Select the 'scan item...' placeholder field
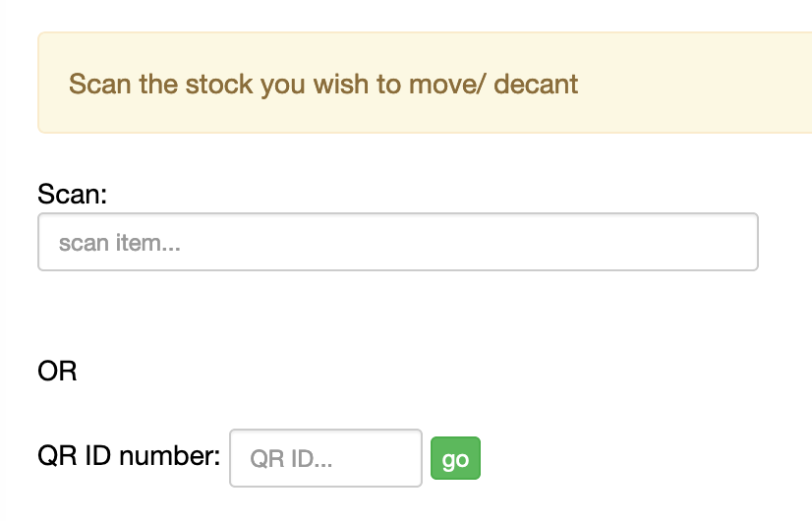 click(x=397, y=242)
